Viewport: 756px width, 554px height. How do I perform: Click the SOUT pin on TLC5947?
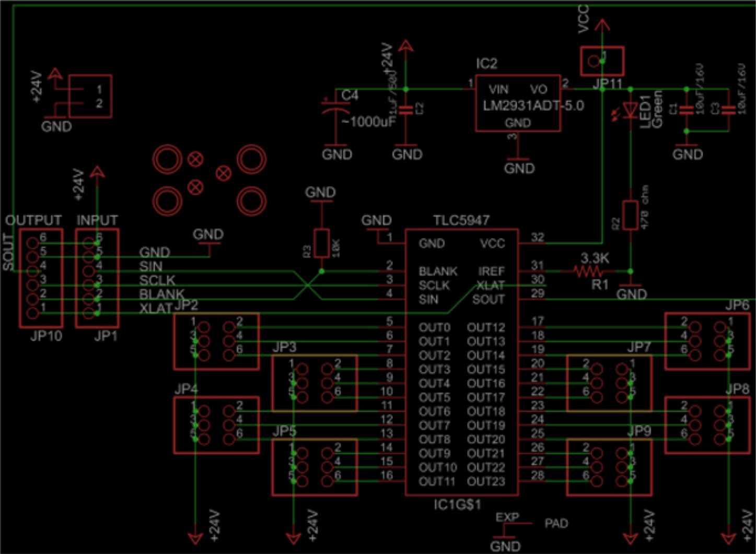point(489,300)
